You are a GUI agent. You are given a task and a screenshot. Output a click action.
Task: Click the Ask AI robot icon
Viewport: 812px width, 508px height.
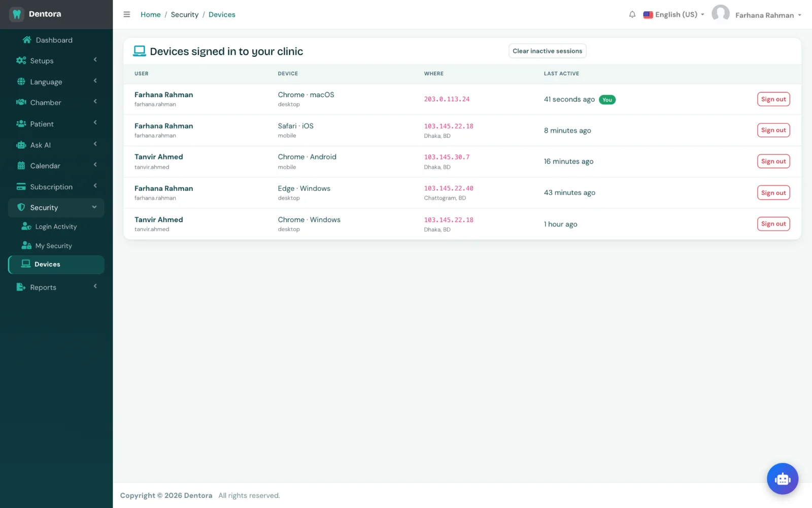pyautogui.click(x=21, y=145)
